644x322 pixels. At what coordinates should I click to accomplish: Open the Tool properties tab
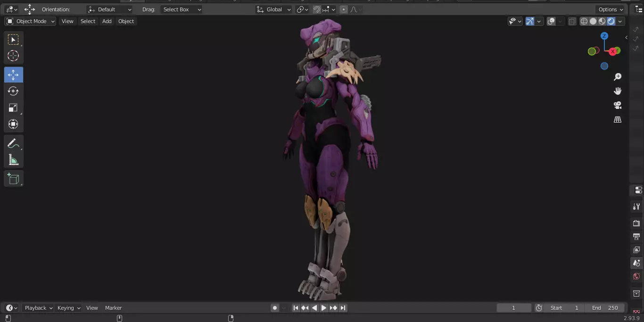tap(636, 206)
